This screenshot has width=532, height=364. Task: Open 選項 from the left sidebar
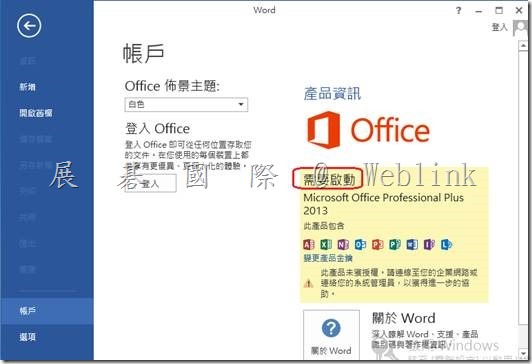27,337
